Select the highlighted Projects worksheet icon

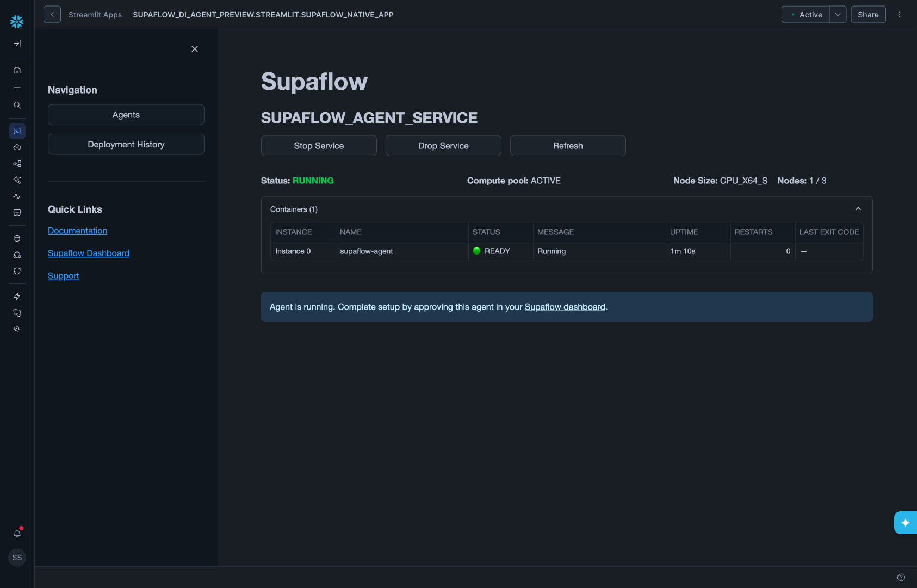(x=17, y=131)
